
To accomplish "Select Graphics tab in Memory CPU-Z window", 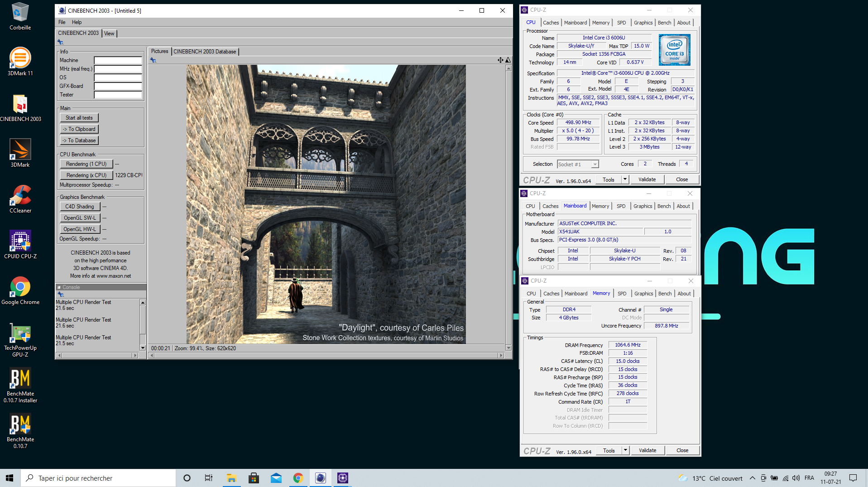I will 643,294.
